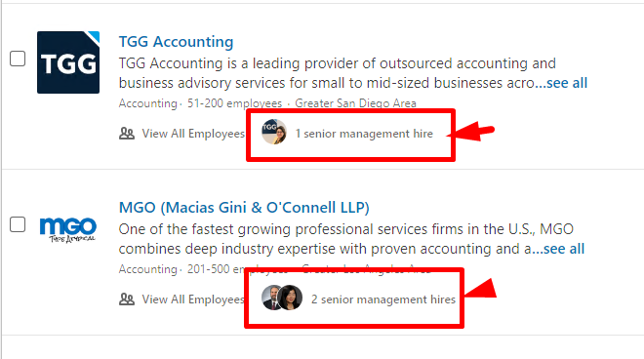Click the TGG Accounting company logo

pos(68,62)
